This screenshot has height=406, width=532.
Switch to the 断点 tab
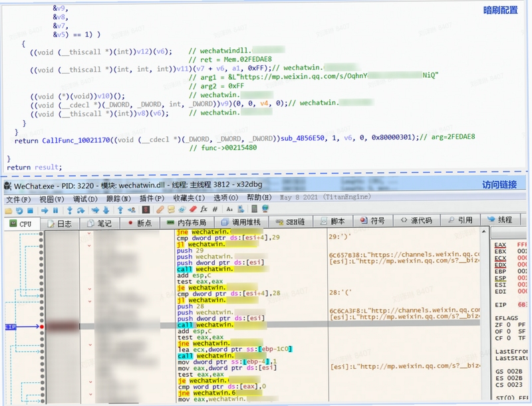coord(140,223)
